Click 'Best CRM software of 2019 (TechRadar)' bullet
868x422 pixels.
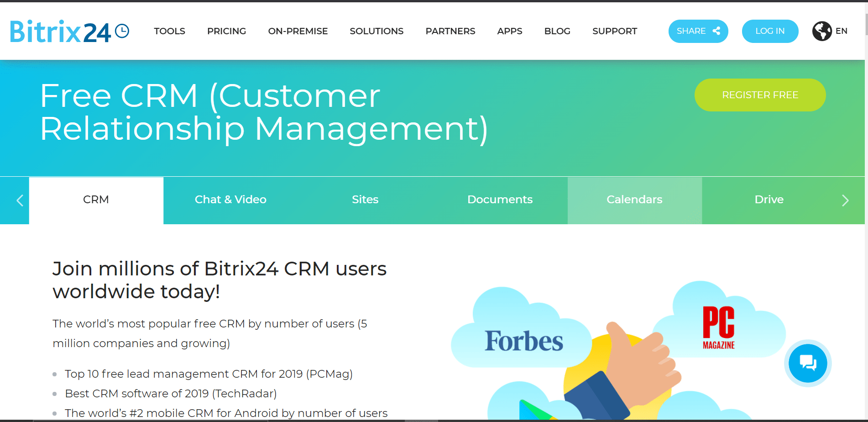click(x=171, y=394)
